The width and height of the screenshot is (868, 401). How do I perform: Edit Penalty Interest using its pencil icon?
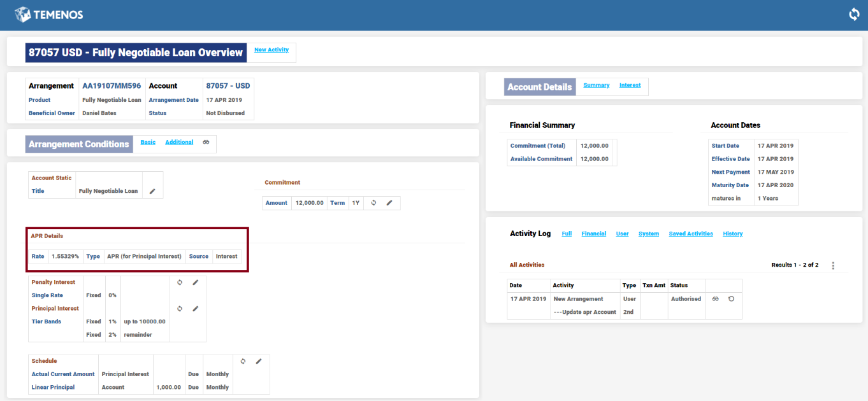196,283
